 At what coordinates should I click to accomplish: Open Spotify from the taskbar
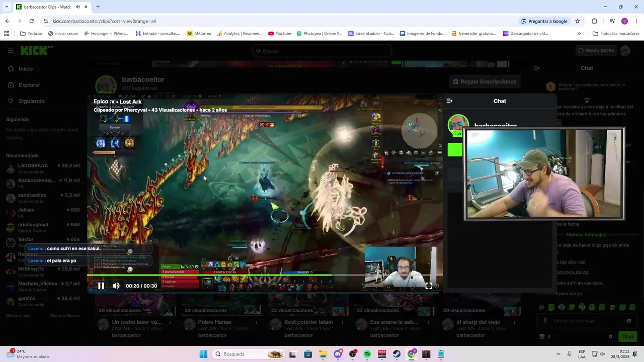point(367,354)
